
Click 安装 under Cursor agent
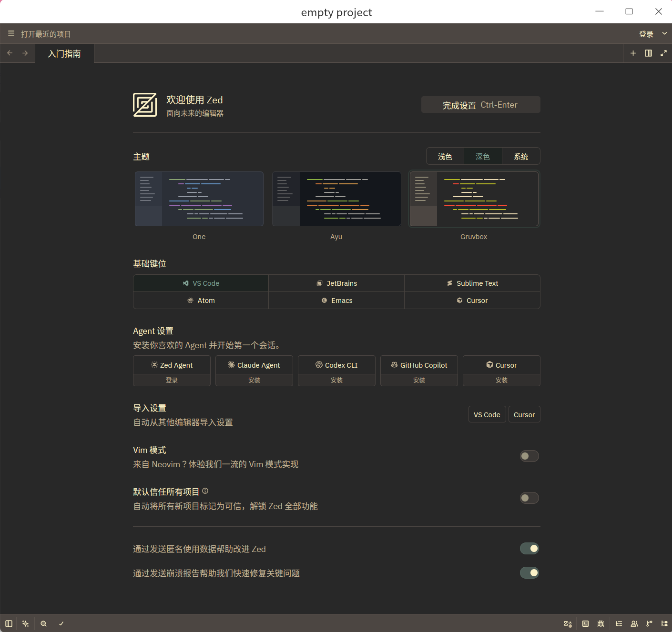coord(501,380)
